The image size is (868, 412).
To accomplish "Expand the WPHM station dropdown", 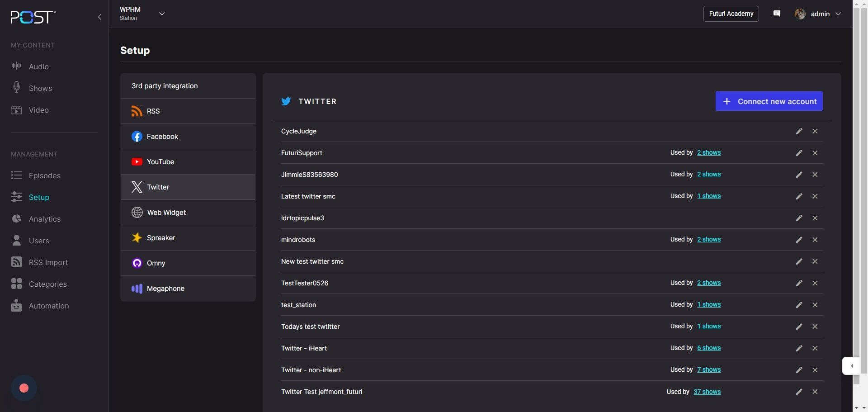I will tap(161, 14).
